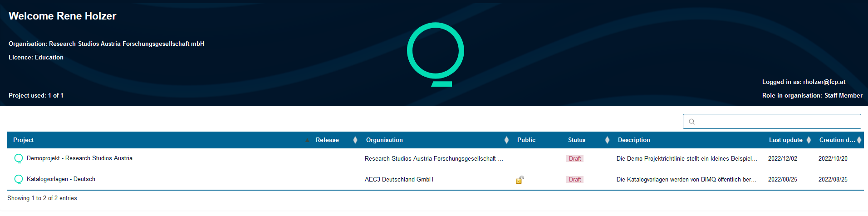Click the circle icon beside Demoprojekt
868x216 pixels.
[19, 158]
